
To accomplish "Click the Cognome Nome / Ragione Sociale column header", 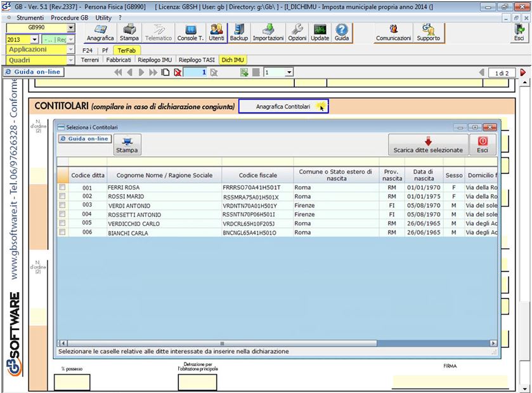I will tap(165, 175).
